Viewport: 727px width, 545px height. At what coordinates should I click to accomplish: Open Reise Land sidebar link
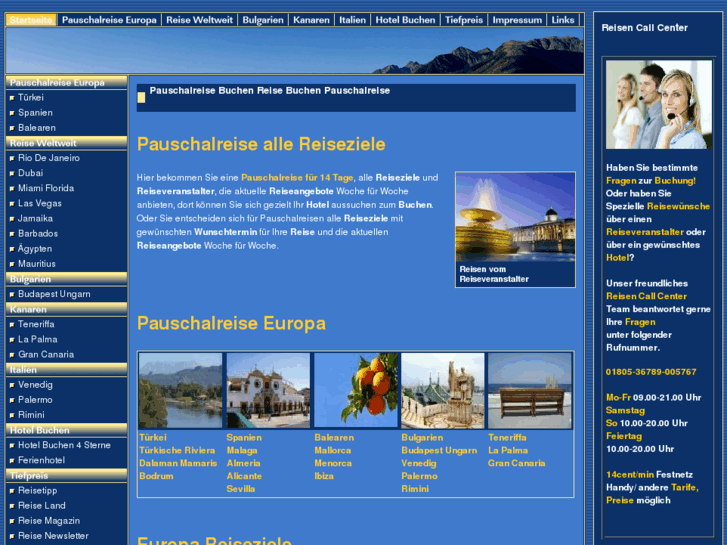(42, 506)
